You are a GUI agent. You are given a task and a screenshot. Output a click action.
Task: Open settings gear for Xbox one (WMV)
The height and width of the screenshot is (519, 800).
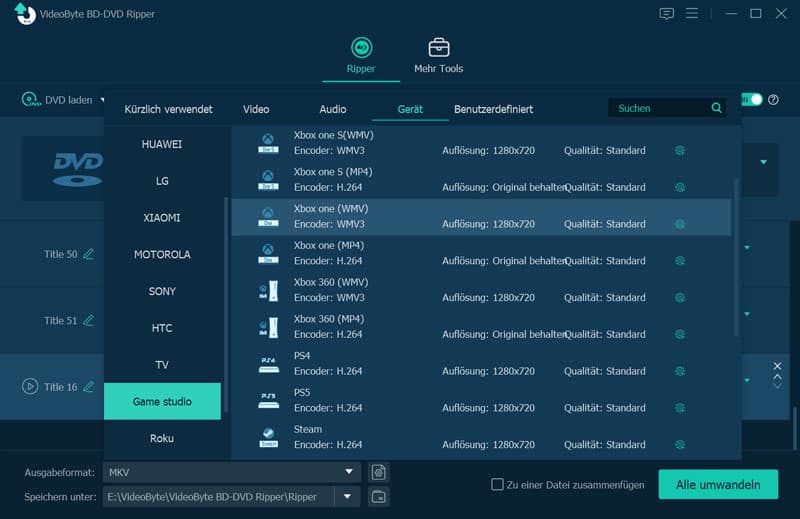[680, 224]
